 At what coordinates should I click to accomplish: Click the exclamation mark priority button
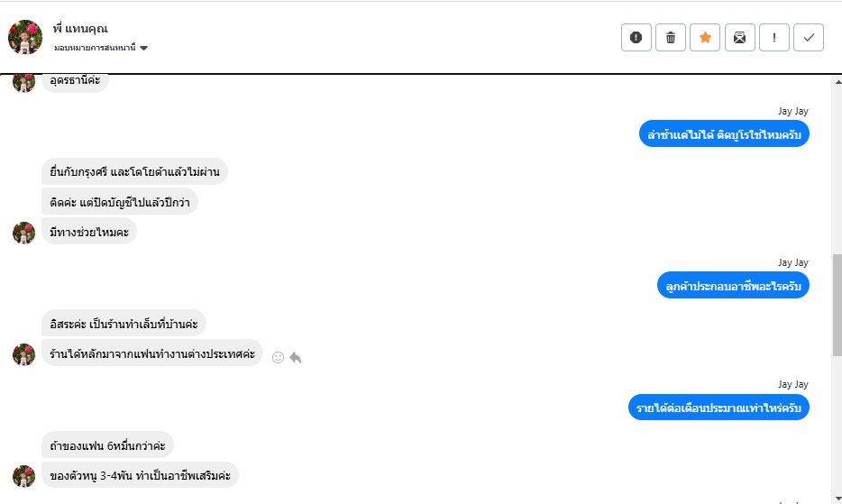(x=773, y=38)
